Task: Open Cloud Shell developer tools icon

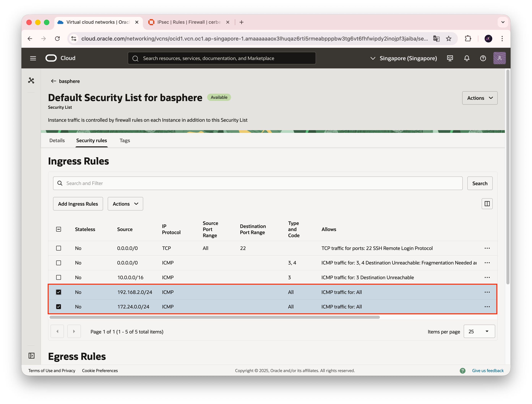Action: (x=450, y=58)
